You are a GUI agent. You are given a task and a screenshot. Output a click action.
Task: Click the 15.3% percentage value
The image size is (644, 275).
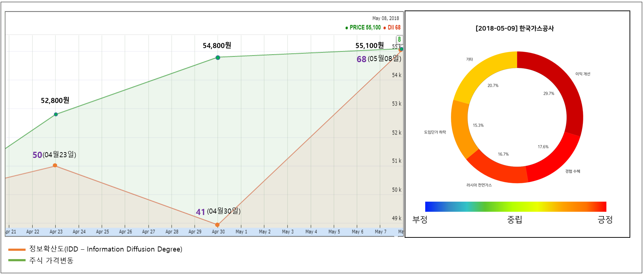pyautogui.click(x=478, y=125)
